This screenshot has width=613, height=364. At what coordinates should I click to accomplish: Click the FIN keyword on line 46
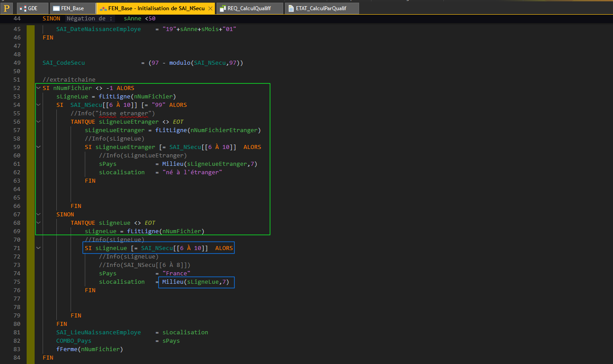48,38
